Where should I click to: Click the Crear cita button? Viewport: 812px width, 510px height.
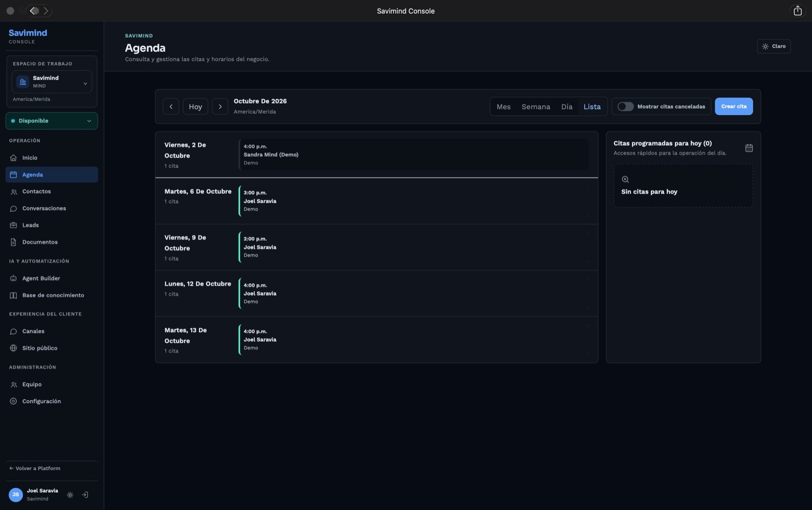pos(734,107)
